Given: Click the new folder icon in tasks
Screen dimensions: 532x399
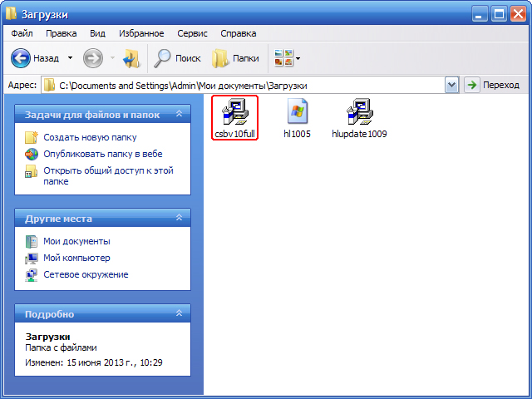Looking at the screenshot, I should coord(32,137).
